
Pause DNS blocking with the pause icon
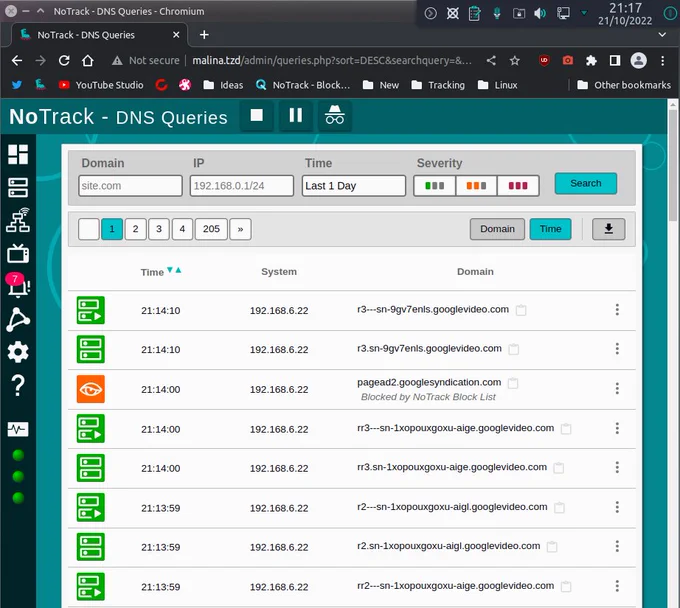[x=296, y=116]
